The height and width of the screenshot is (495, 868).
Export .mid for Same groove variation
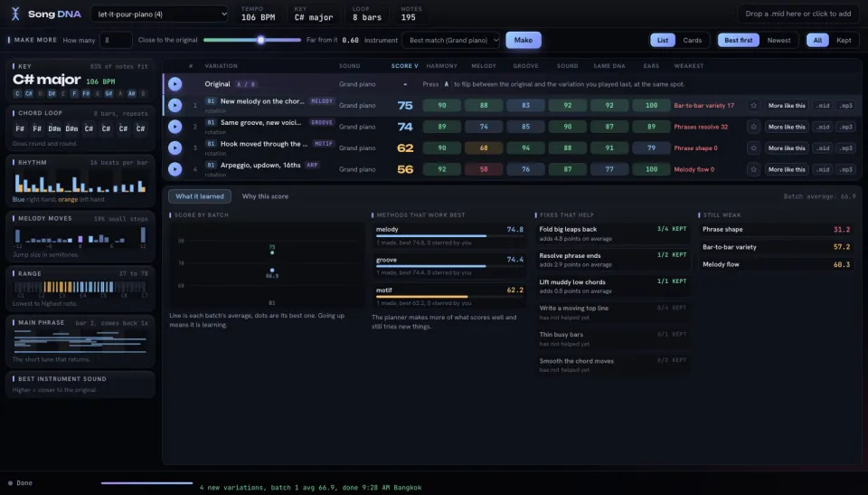coord(823,127)
